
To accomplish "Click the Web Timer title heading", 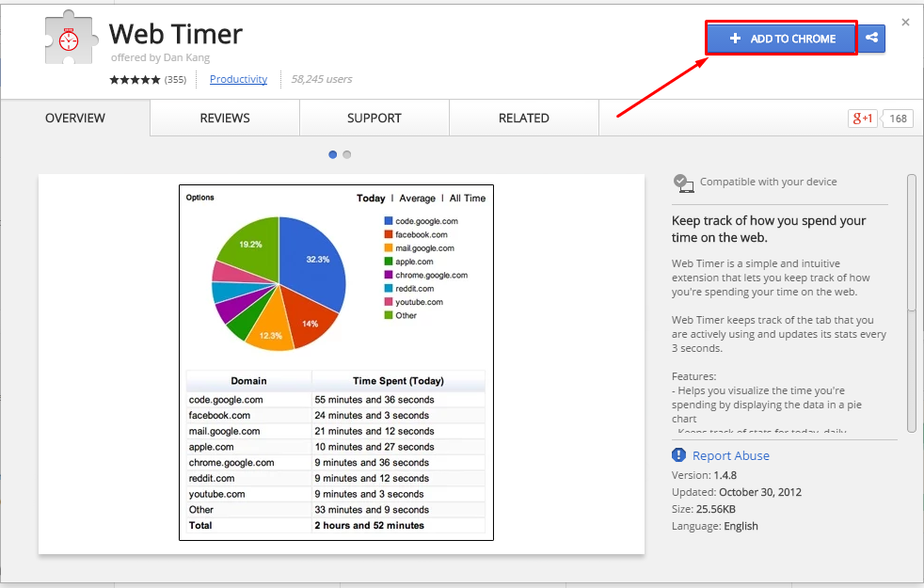I will point(176,34).
